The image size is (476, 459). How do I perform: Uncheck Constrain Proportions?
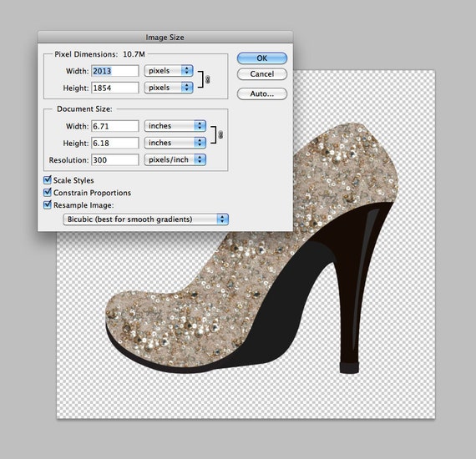pyautogui.click(x=48, y=192)
